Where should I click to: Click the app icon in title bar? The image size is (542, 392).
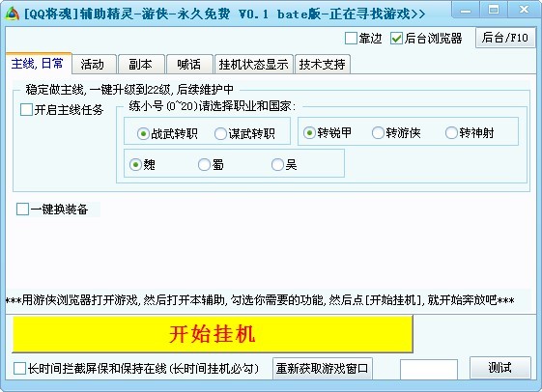coord(12,14)
